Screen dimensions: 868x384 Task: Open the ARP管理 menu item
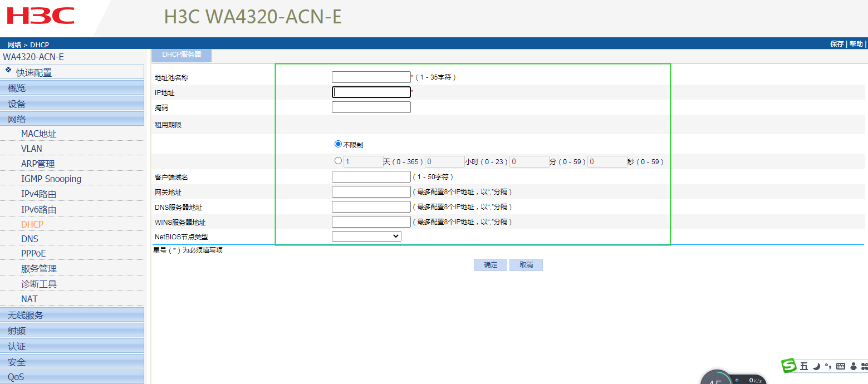pos(38,164)
